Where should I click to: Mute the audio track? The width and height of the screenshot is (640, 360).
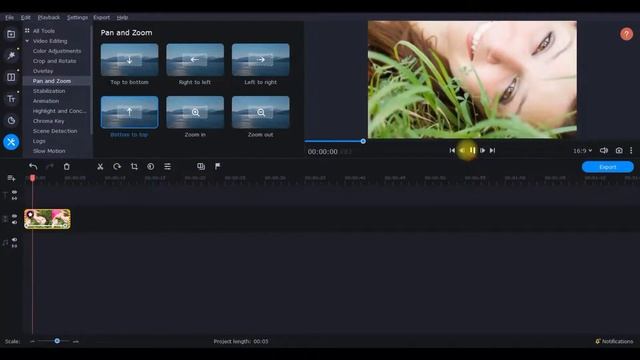(x=14, y=240)
